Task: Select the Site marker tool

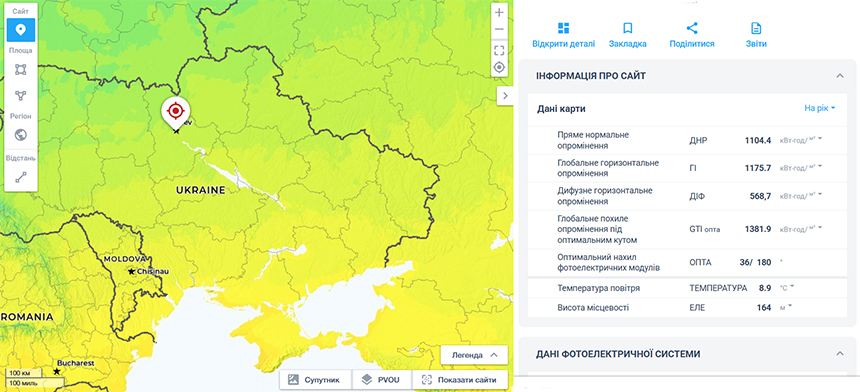Action: tap(21, 30)
